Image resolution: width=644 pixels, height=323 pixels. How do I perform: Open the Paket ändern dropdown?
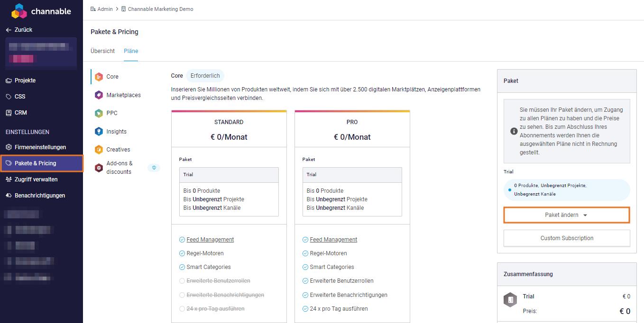tap(567, 215)
